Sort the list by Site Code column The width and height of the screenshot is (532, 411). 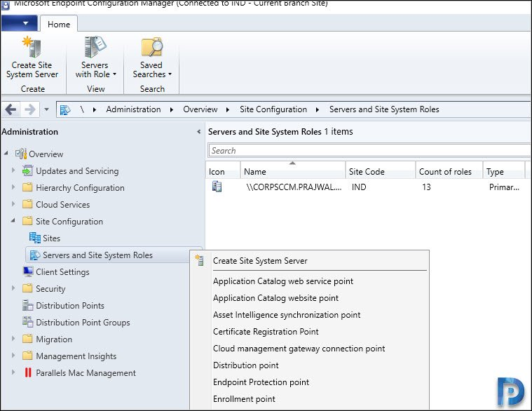[381, 171]
